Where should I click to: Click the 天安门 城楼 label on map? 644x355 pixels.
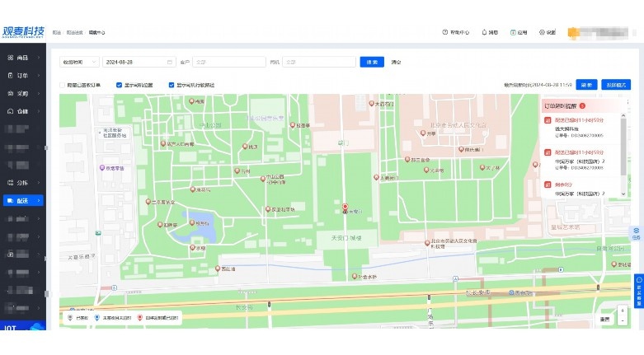tap(346, 237)
